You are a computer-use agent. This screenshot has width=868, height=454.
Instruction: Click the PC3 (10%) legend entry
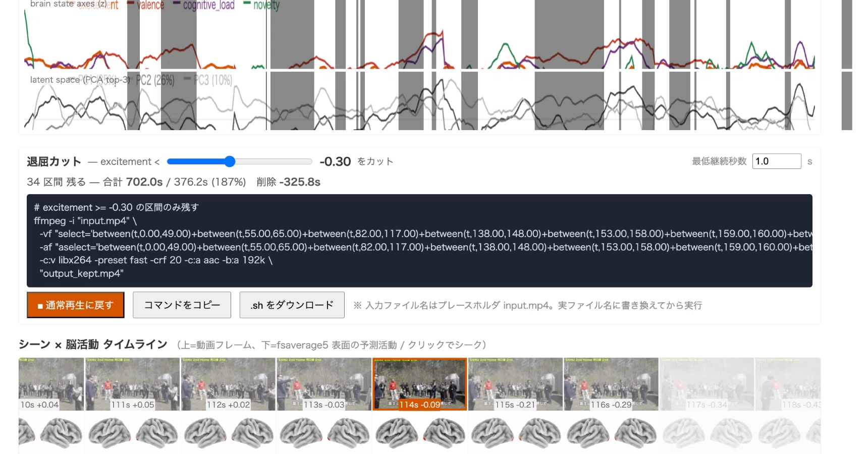coord(208,80)
